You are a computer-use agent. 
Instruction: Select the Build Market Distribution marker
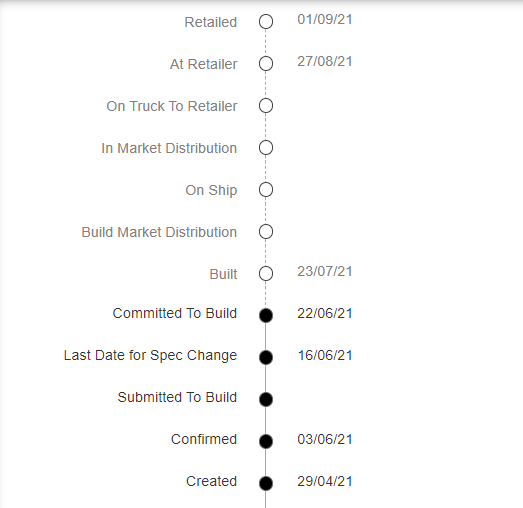266,232
